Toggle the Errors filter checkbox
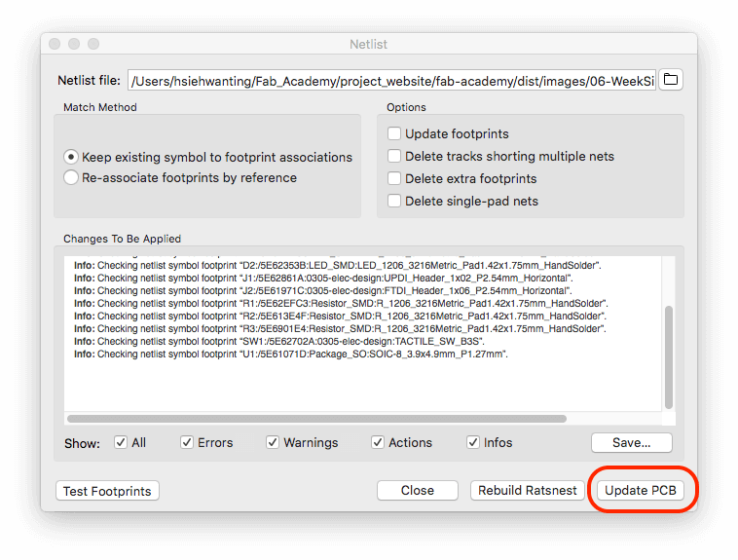The image size is (738, 560). [187, 442]
